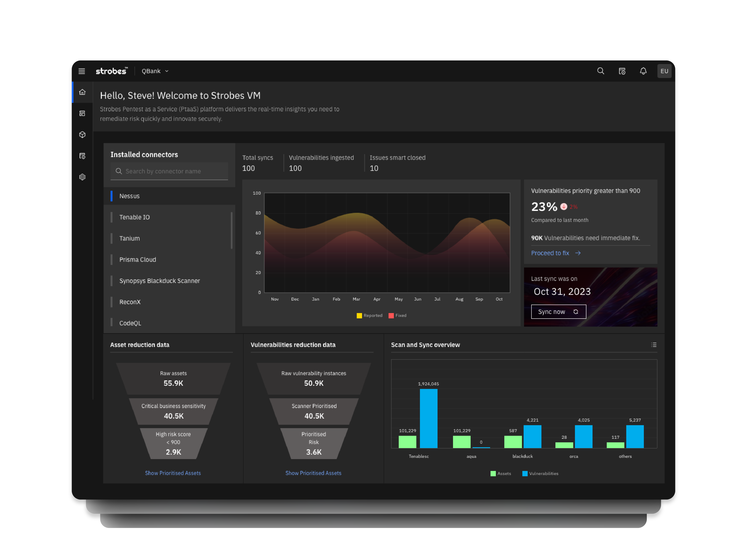Click the Scanner Prioritised funnel segment

(314, 411)
